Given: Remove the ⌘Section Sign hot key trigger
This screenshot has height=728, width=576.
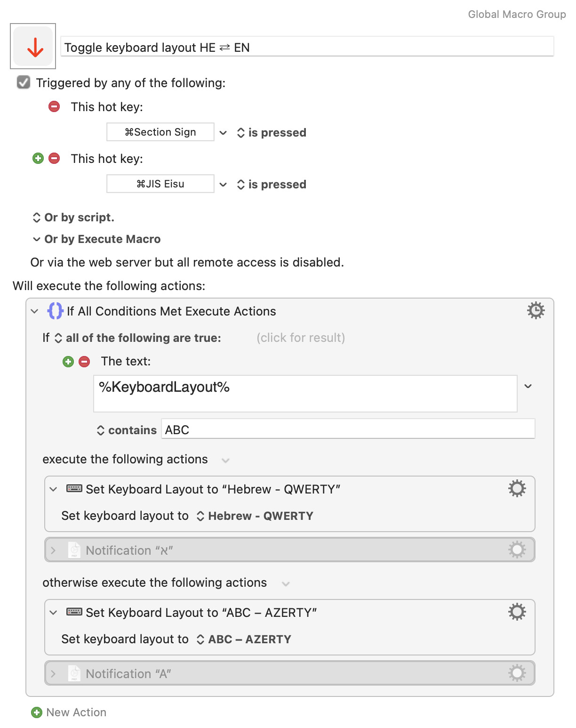Looking at the screenshot, I should 54,106.
